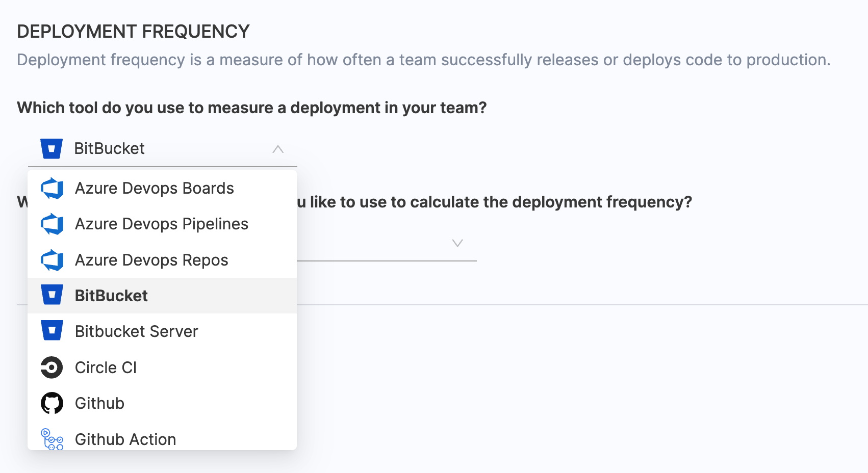868x473 pixels.
Task: Click the Github octocat icon
Action: pyautogui.click(x=52, y=403)
